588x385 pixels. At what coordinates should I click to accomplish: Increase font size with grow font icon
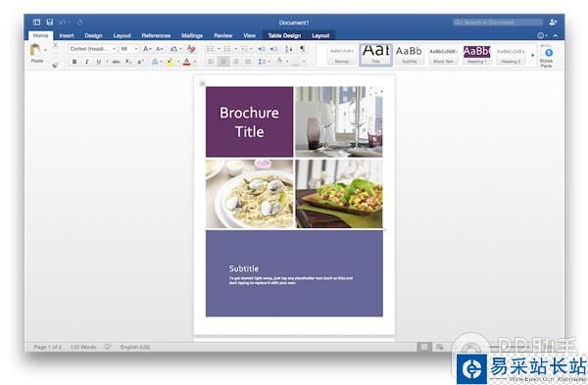(x=147, y=49)
